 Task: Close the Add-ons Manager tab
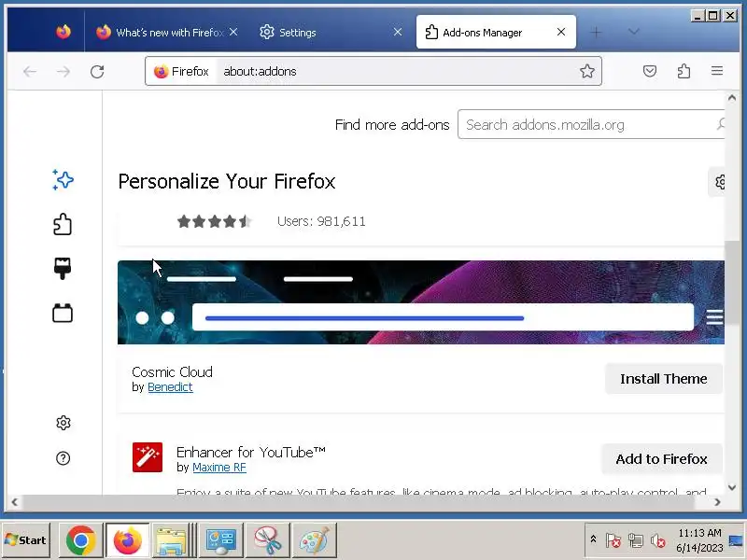pos(561,32)
